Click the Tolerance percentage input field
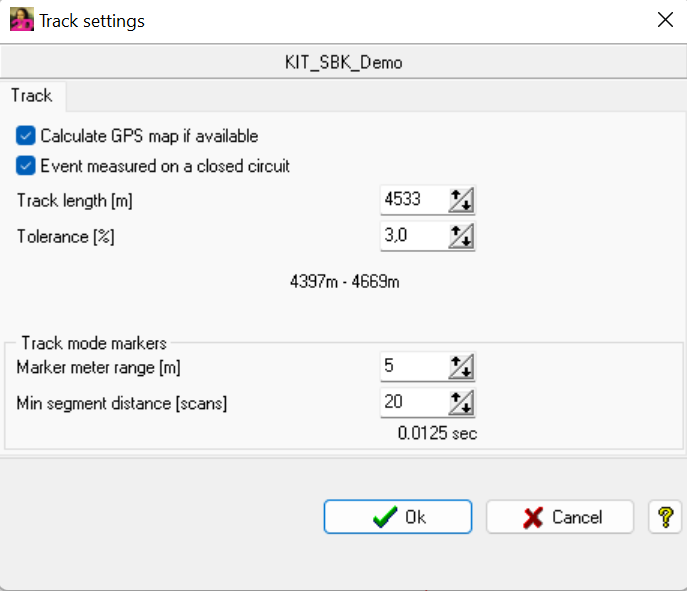 (412, 236)
